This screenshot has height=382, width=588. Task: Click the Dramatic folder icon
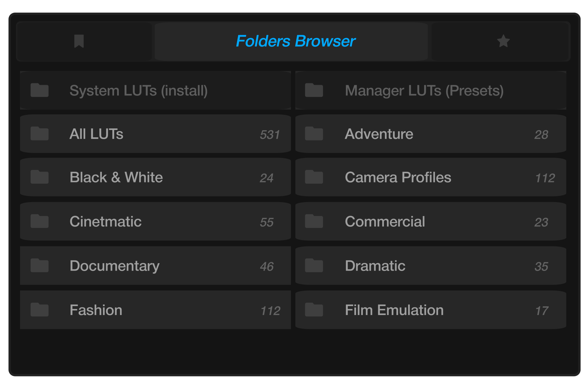pyautogui.click(x=314, y=265)
